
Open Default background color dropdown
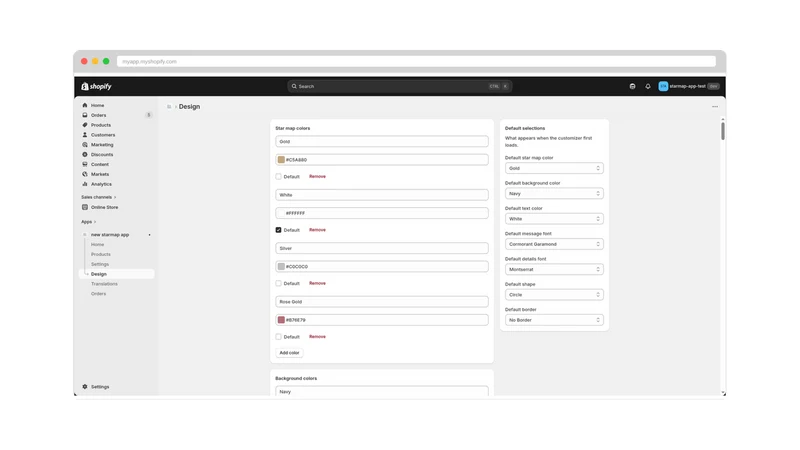[554, 193]
